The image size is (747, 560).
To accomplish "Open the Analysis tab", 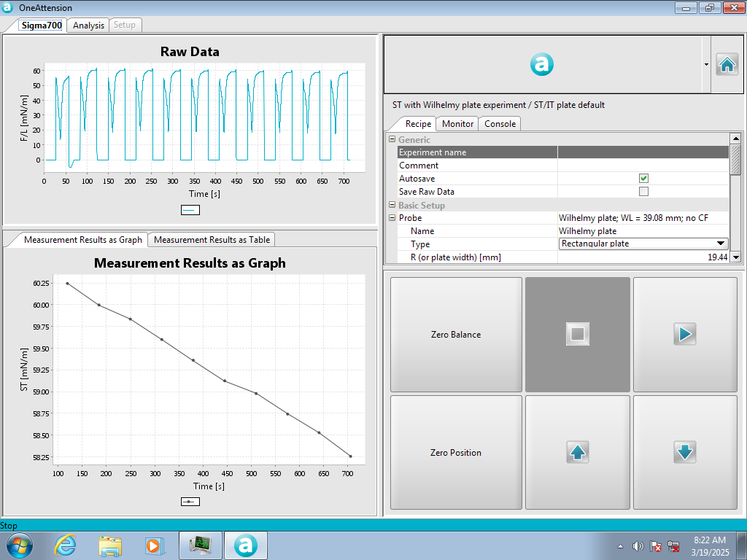I will pyautogui.click(x=88, y=26).
